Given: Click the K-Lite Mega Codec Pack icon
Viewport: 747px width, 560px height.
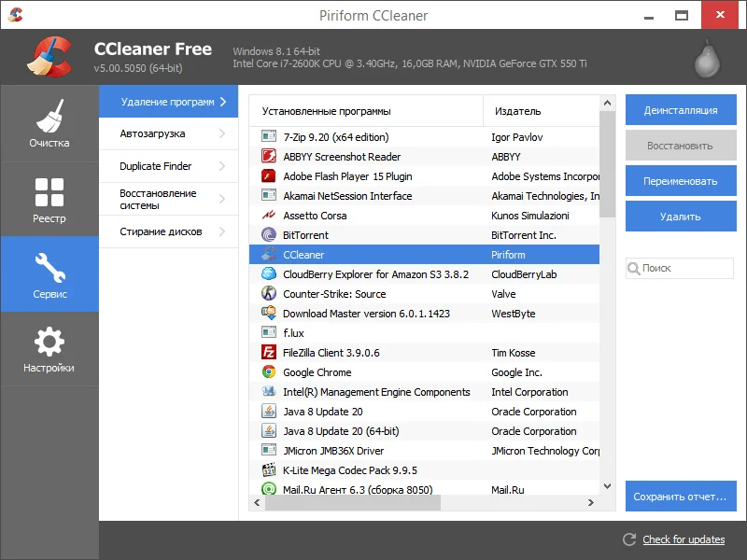Looking at the screenshot, I should tap(269, 470).
